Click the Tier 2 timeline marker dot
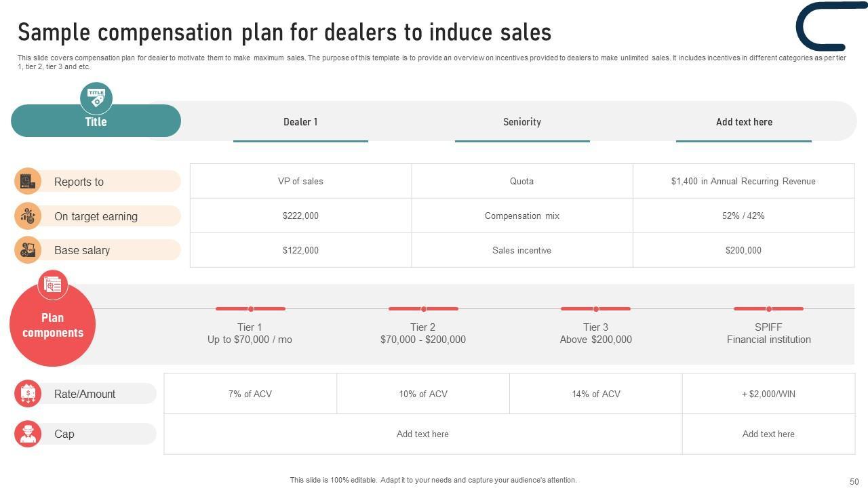Screen dimensions: 868x488 pyautogui.click(x=423, y=309)
